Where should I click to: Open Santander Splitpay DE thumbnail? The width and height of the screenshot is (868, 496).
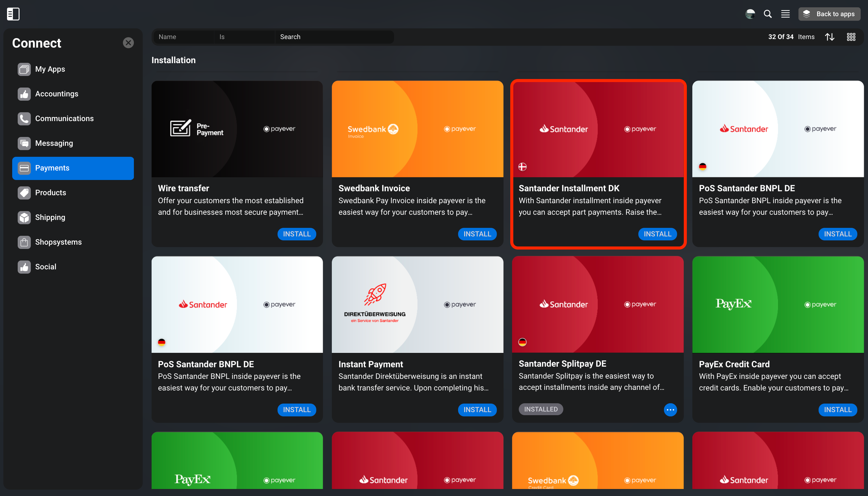[598, 304]
